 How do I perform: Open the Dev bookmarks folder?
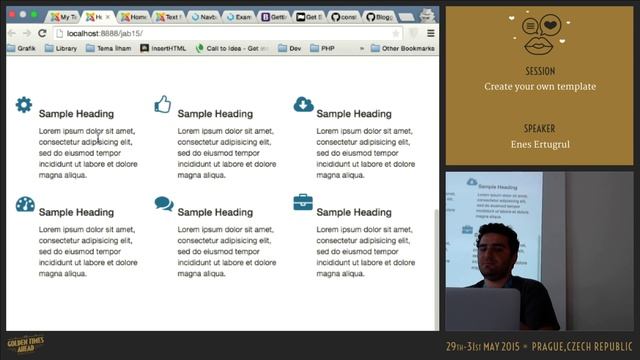click(x=289, y=48)
